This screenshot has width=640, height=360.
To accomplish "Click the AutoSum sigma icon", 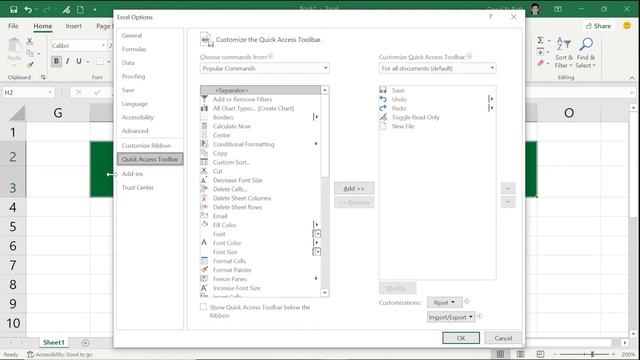I will 540,40.
